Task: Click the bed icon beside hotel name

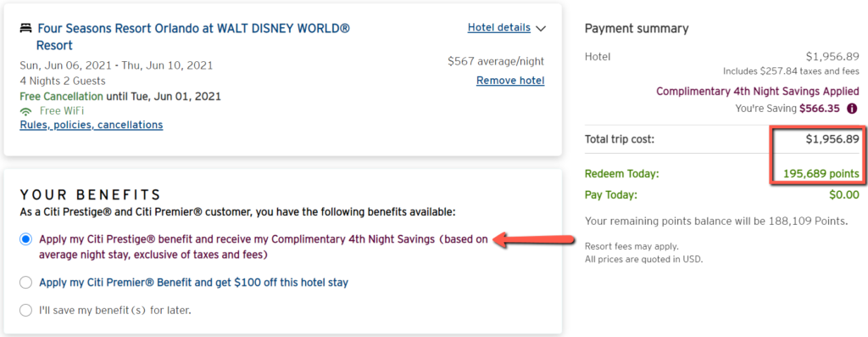Action: pos(25,28)
